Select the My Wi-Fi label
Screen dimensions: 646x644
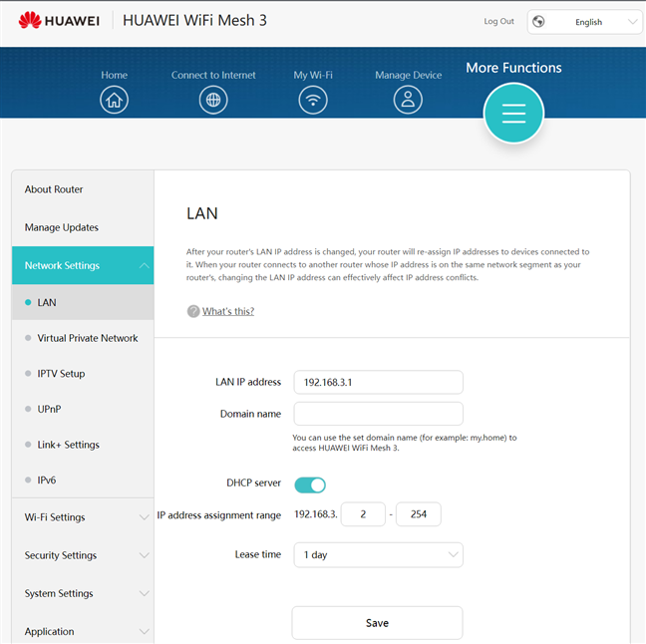coord(313,75)
